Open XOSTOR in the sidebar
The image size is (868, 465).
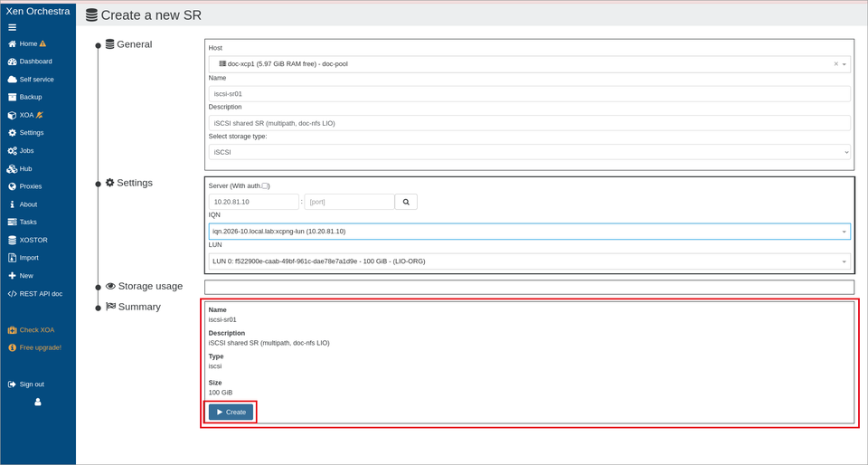coord(33,241)
